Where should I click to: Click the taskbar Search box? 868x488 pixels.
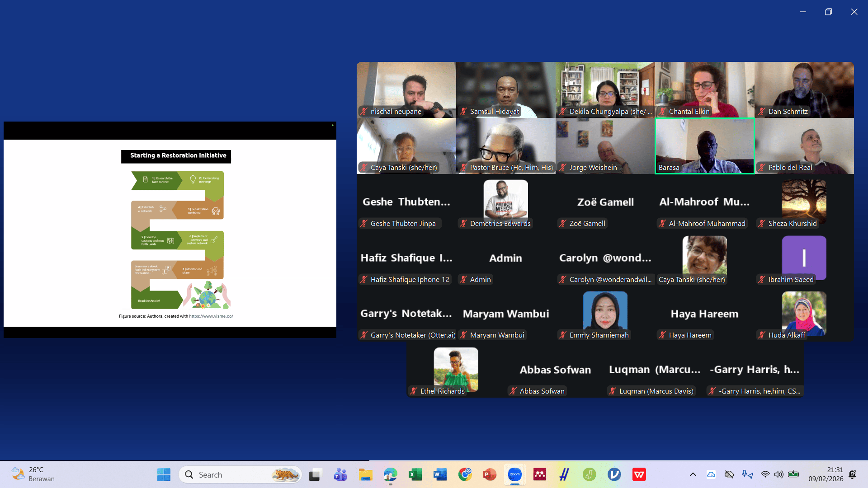pos(240,474)
